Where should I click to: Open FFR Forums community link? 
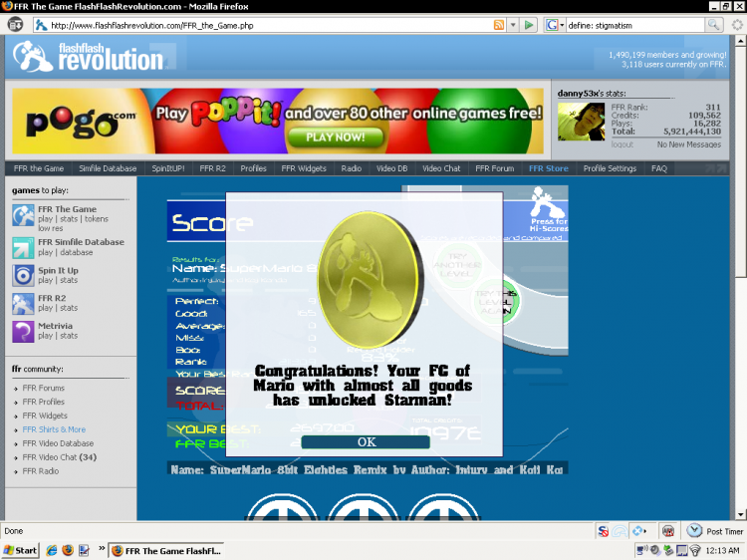coord(44,388)
